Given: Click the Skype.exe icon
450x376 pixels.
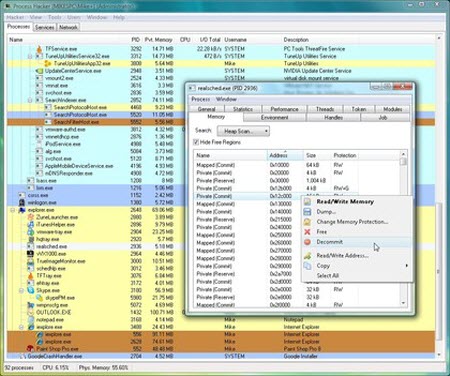Looking at the screenshot, I should pyautogui.click(x=31, y=291).
